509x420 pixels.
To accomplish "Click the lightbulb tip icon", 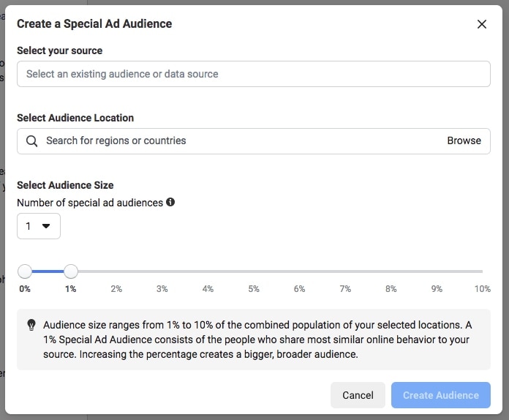I will [31, 325].
